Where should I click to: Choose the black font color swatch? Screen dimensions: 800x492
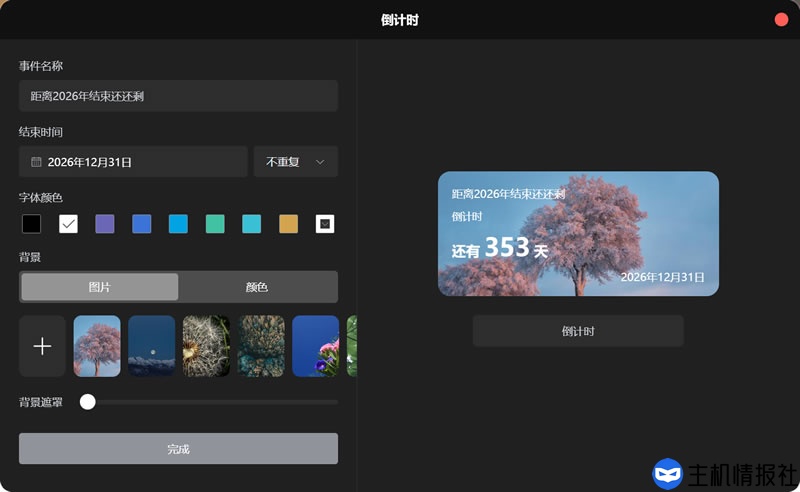point(32,224)
